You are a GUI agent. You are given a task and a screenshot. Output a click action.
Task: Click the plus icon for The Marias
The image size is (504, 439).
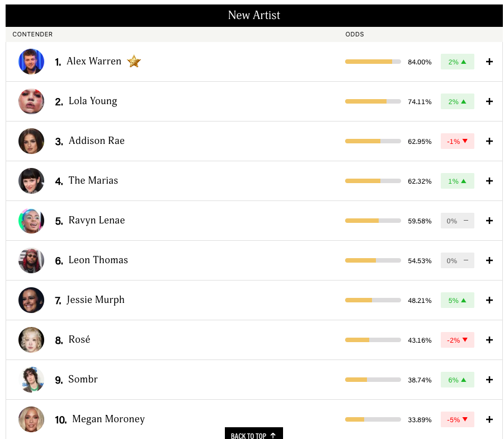[489, 181]
